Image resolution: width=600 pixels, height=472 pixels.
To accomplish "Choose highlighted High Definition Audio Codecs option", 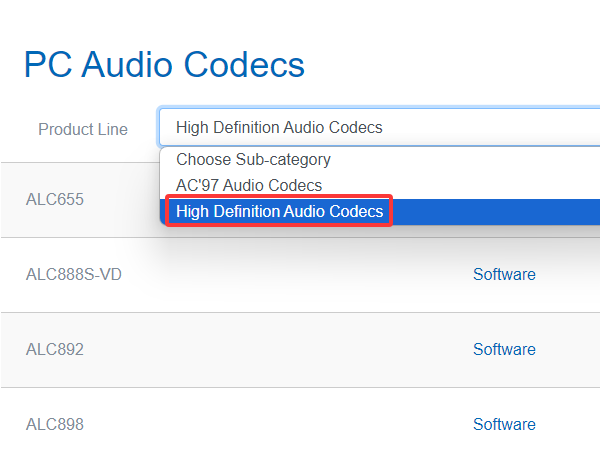I will point(279,212).
